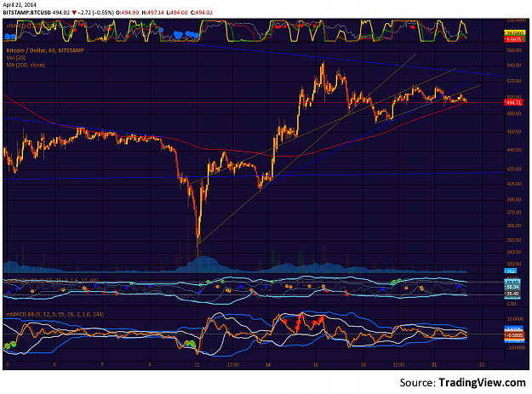
Task: Click date axis label 14
Action: [268, 365]
